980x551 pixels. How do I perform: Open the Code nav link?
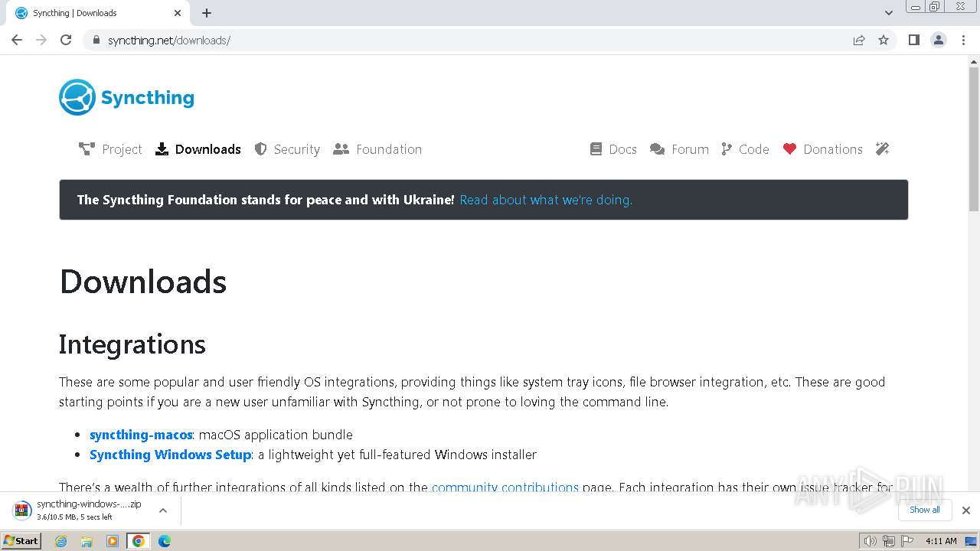(x=745, y=149)
